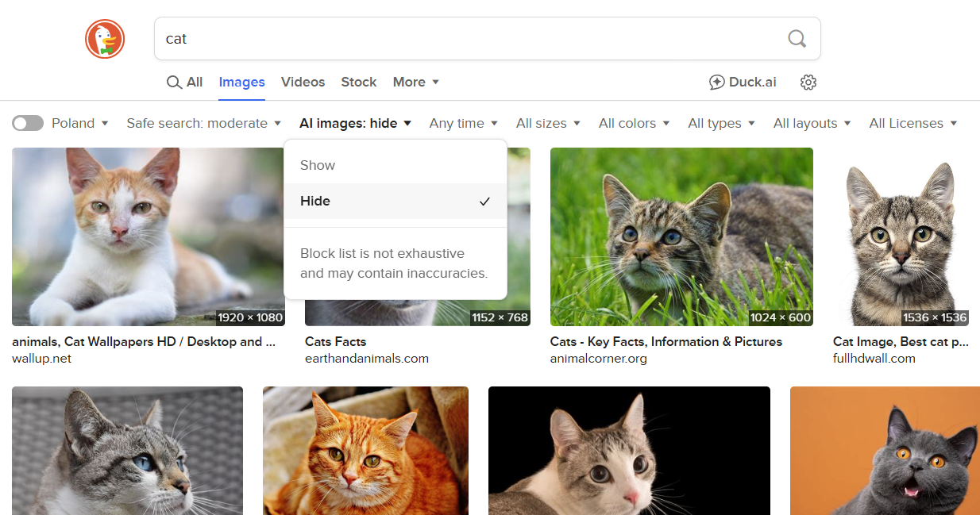Open the All sizes filter
This screenshot has height=515, width=980.
coord(548,123)
